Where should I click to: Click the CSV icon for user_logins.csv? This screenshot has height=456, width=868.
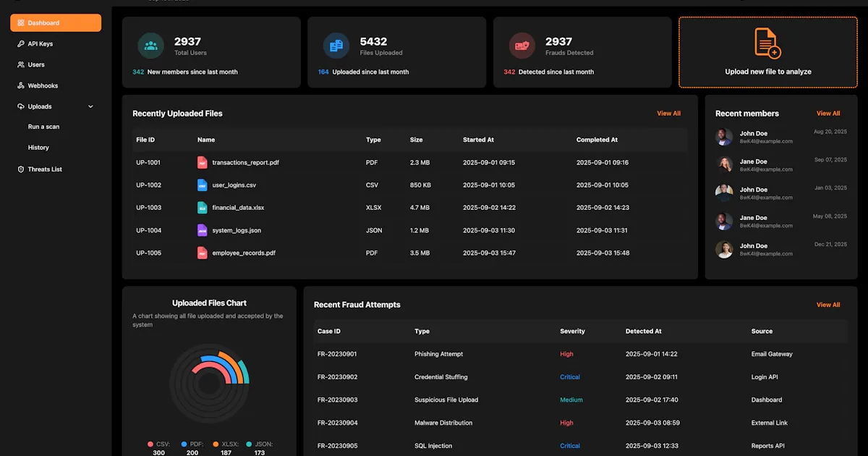tap(203, 185)
